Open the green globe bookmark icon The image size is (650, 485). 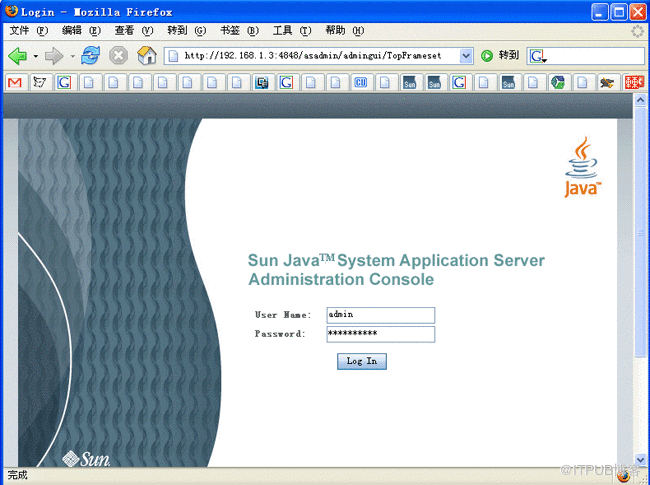(558, 82)
